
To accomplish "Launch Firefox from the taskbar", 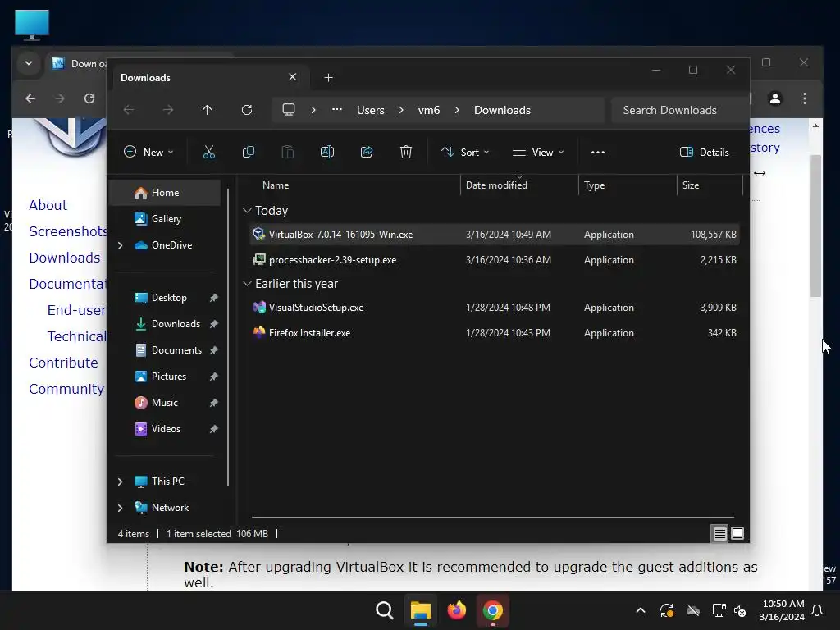I will pyautogui.click(x=456, y=610).
